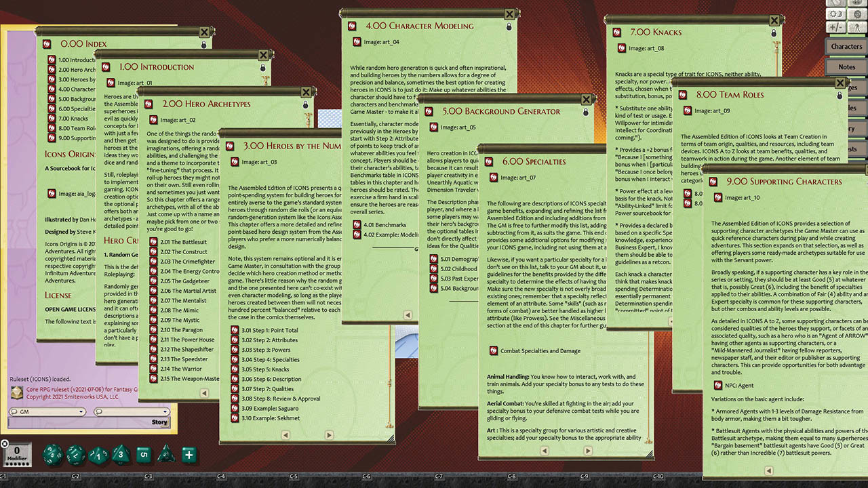The height and width of the screenshot is (488, 868).
Task: Open the +/- modifiers panel icon
Action: tap(837, 28)
